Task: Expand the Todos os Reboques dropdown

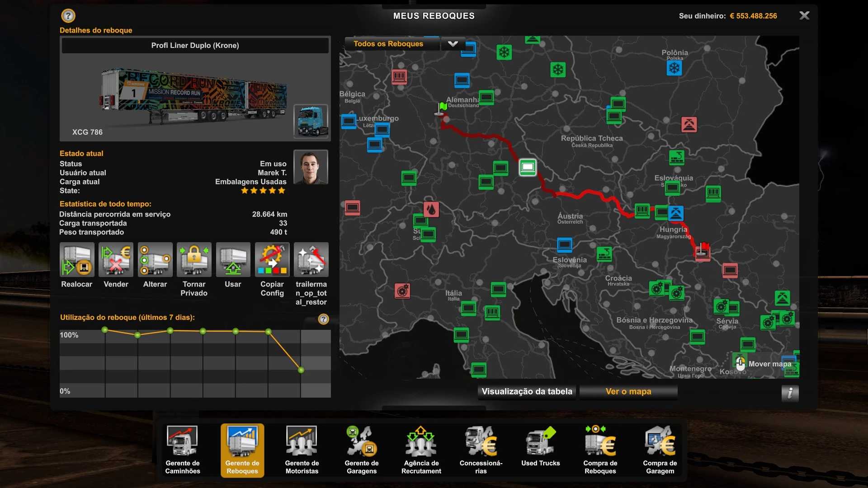Action: pos(389,44)
